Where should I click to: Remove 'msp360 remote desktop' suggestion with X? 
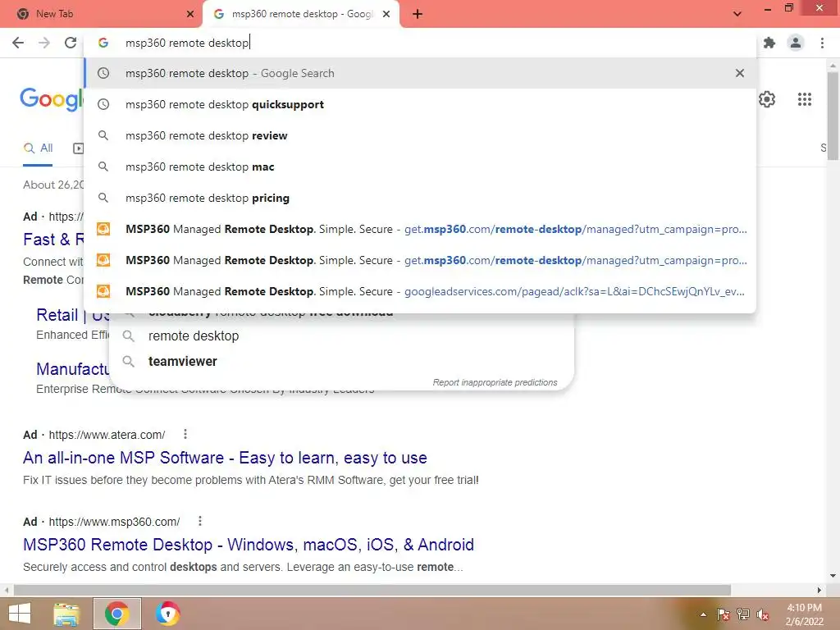click(x=740, y=73)
